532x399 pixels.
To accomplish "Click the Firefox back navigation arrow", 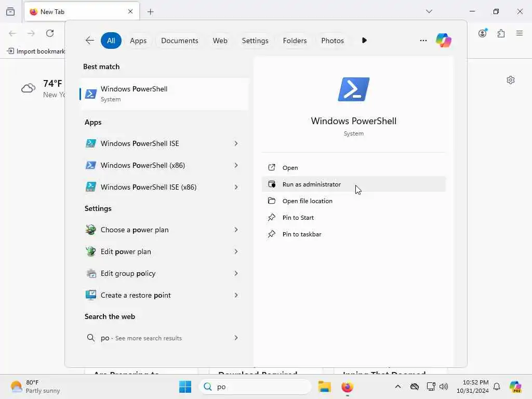I will click(x=12, y=33).
